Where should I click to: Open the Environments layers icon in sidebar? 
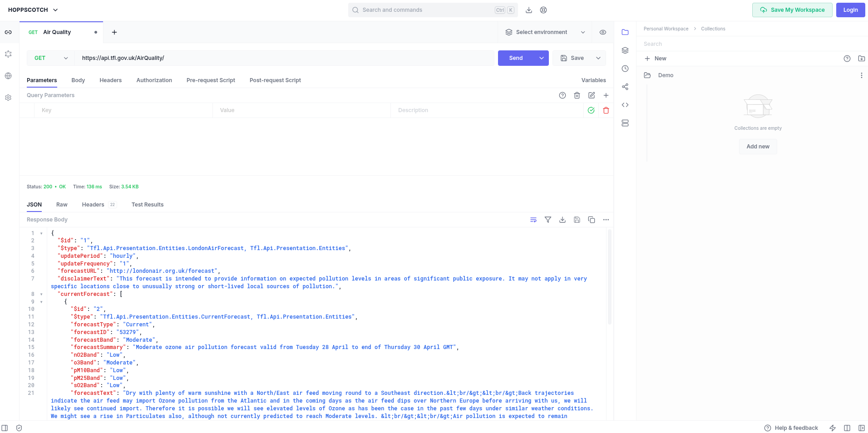click(x=625, y=50)
